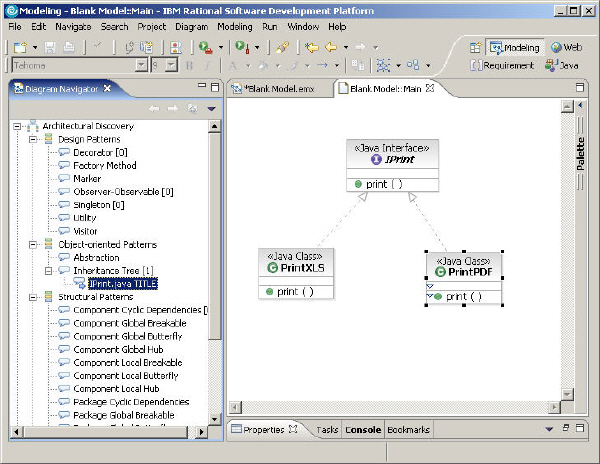Collapse the Architectural Discovery node

coord(17,126)
